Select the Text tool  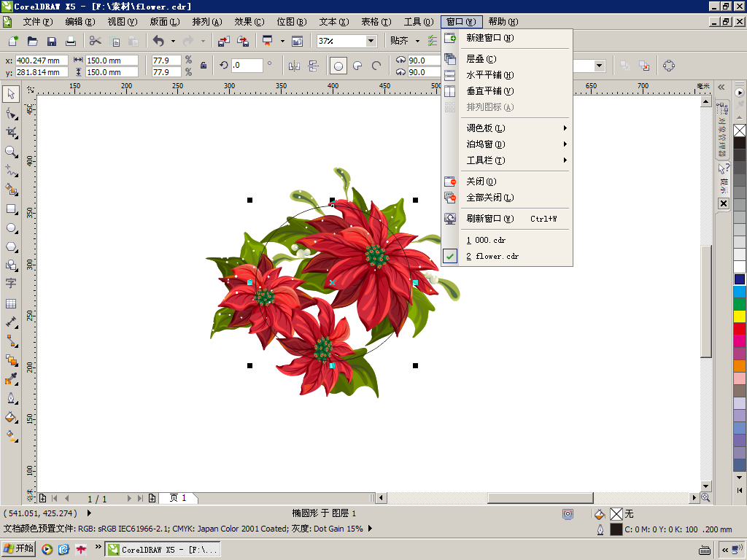click(10, 284)
